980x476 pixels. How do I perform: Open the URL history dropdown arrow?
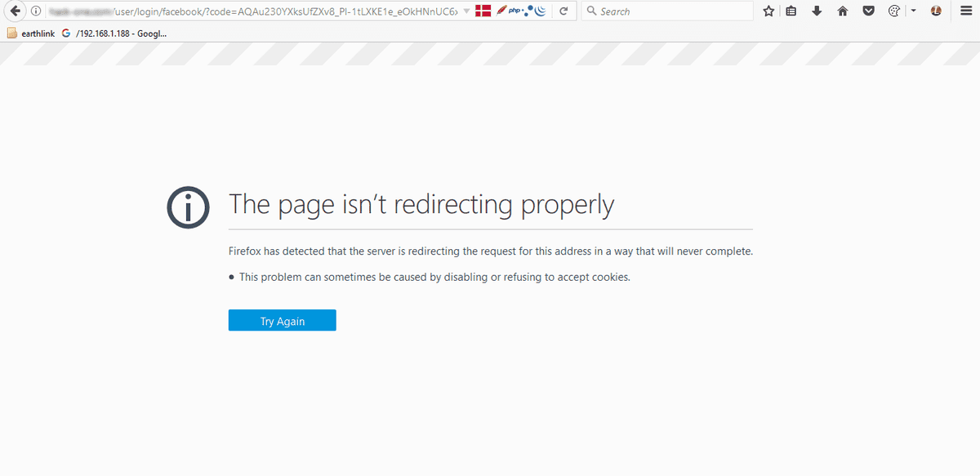pos(466,11)
